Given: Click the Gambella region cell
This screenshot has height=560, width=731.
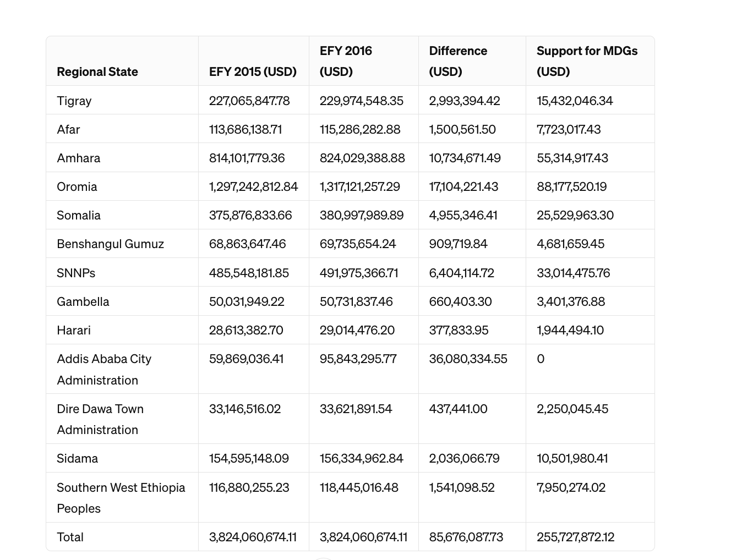Looking at the screenshot, I should pyautogui.click(x=83, y=301).
